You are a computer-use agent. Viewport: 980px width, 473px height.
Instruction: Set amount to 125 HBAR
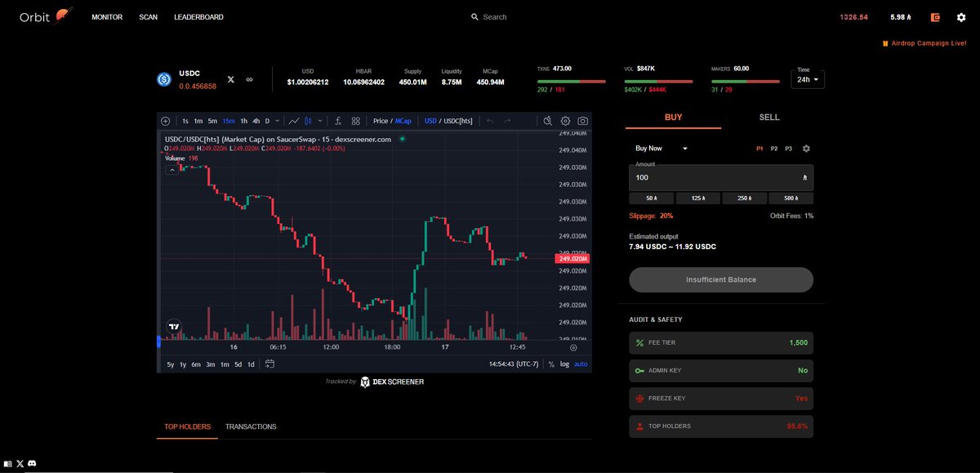[697, 199]
